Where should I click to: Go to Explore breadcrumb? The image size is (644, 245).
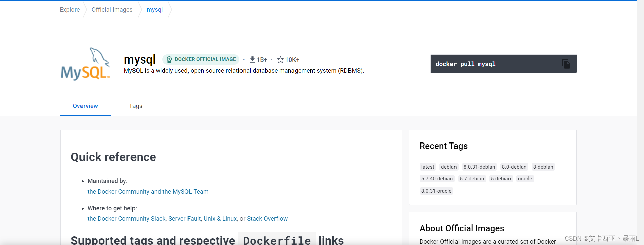pyautogui.click(x=70, y=10)
